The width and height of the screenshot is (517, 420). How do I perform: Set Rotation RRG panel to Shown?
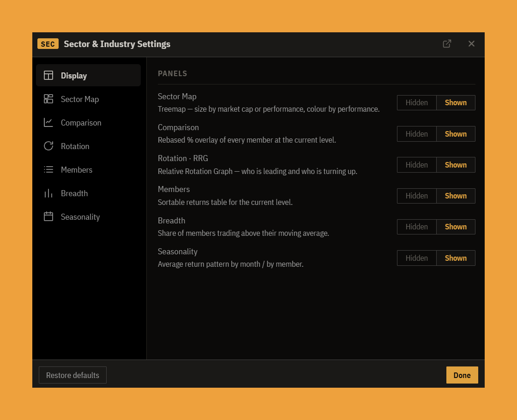[456, 165]
